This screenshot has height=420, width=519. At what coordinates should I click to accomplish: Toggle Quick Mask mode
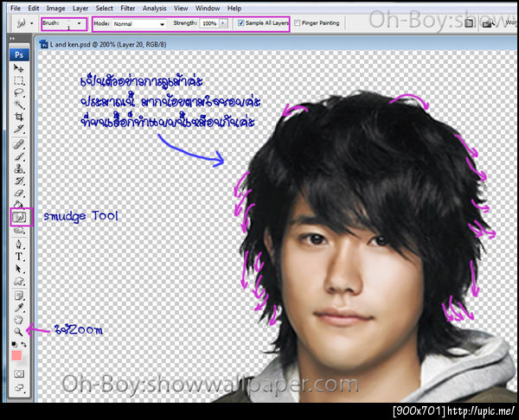[18, 373]
